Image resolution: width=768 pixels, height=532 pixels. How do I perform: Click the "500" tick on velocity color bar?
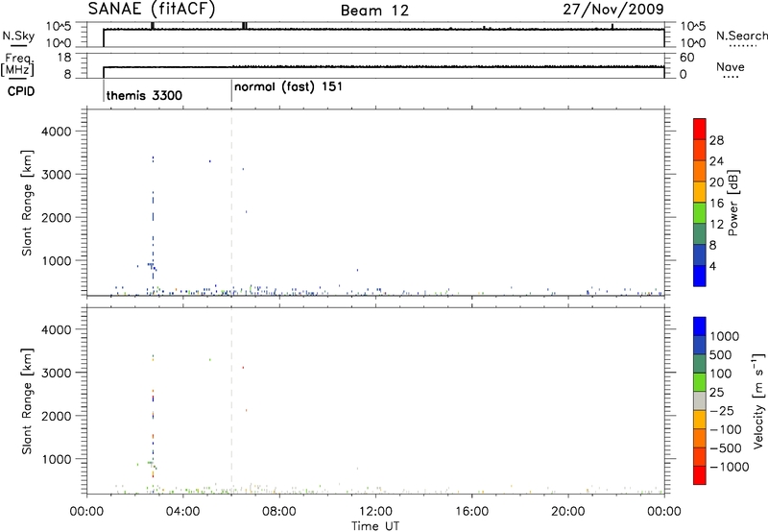720,355
